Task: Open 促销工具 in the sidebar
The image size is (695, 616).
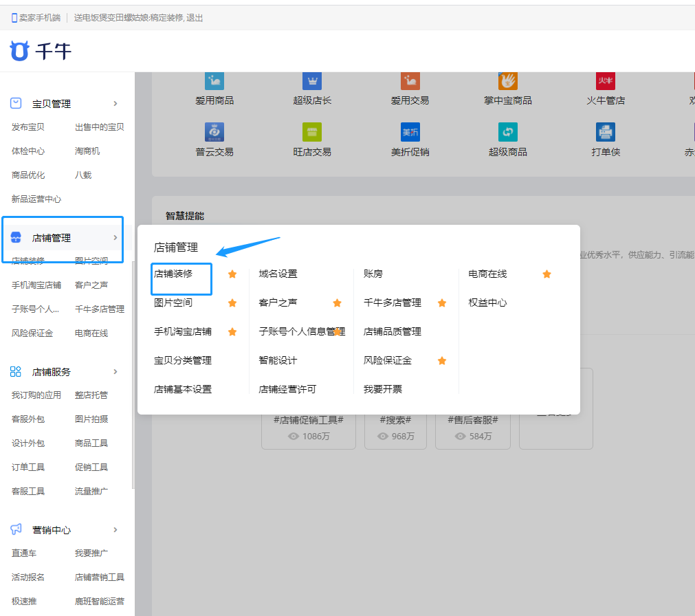Action: pyautogui.click(x=91, y=467)
